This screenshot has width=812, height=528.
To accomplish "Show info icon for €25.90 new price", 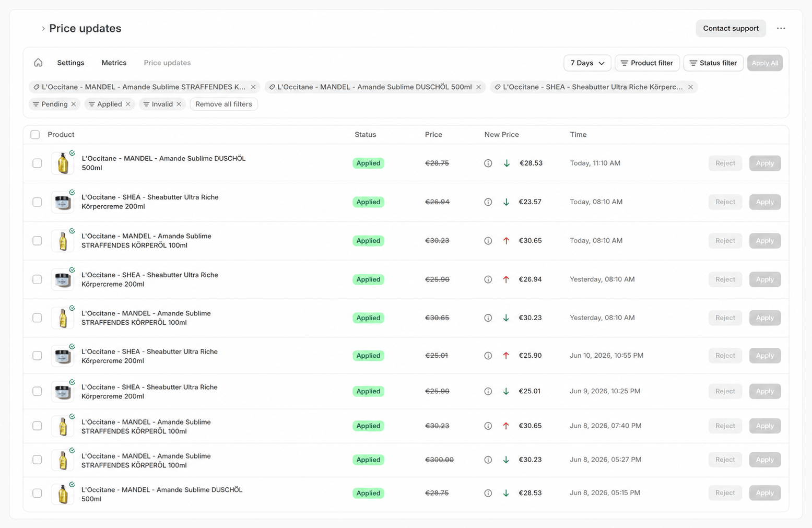I will point(488,356).
